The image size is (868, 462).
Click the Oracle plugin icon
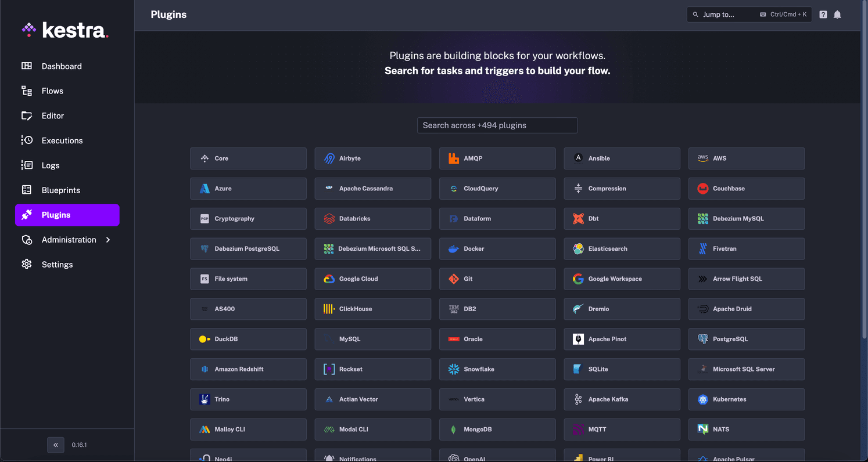click(454, 340)
